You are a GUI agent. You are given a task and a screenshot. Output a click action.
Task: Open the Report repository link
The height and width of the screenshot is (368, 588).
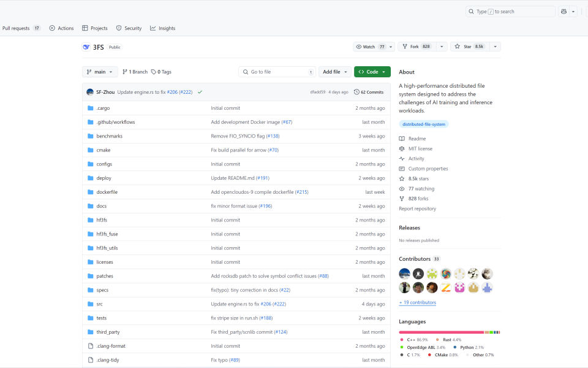pos(417,209)
